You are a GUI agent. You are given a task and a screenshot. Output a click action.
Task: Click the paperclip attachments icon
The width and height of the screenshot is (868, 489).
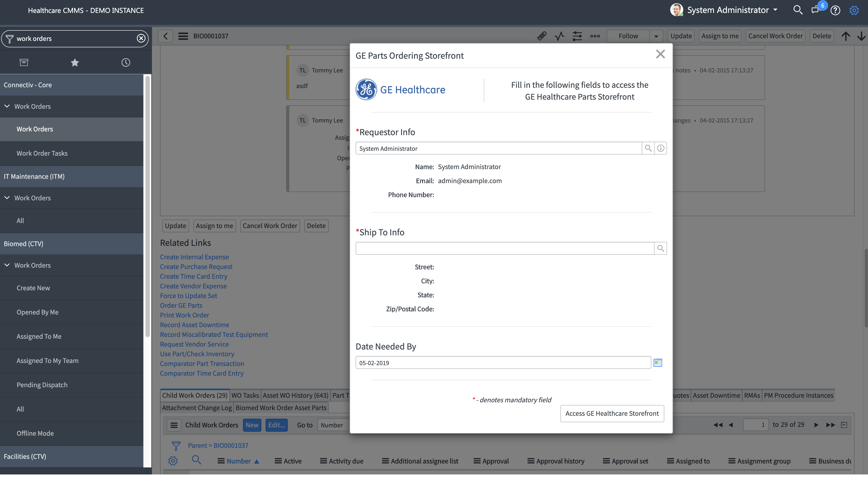[541, 36]
